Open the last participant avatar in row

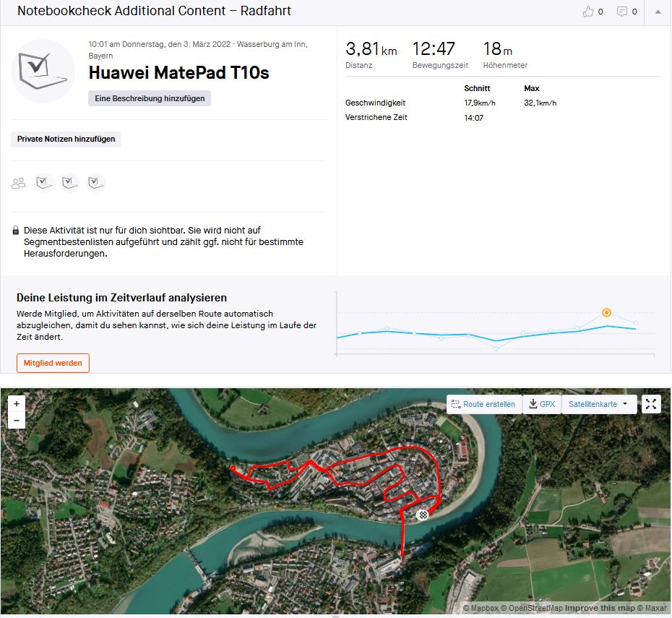(95, 183)
